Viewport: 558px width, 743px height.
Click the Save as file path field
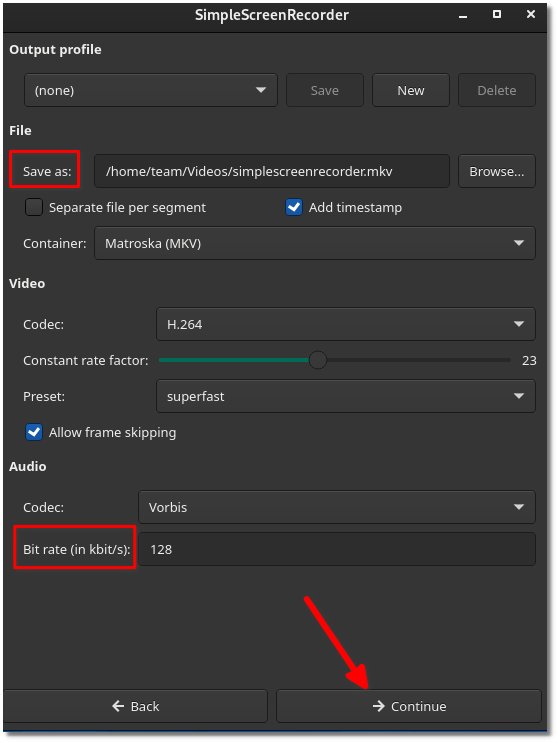[272, 171]
